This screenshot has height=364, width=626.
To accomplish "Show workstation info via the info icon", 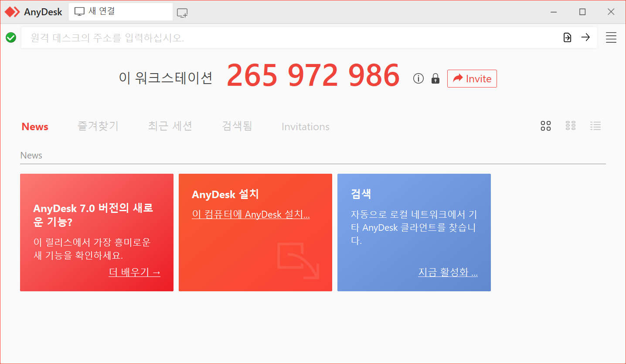I will click(x=418, y=78).
